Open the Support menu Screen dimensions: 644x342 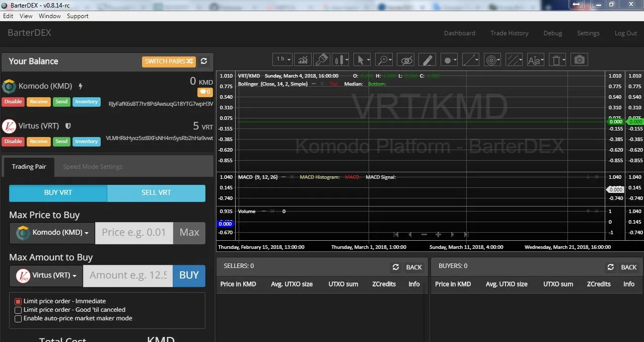[x=78, y=16]
